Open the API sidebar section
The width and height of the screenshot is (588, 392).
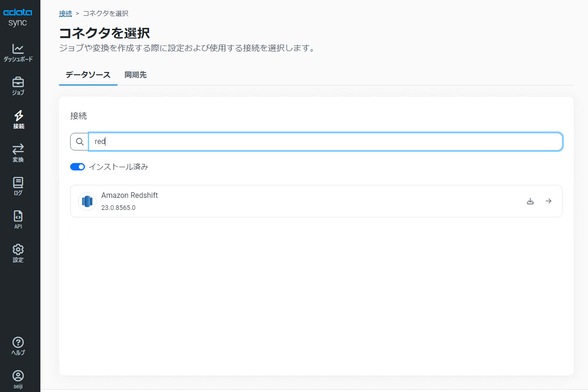pos(18,220)
